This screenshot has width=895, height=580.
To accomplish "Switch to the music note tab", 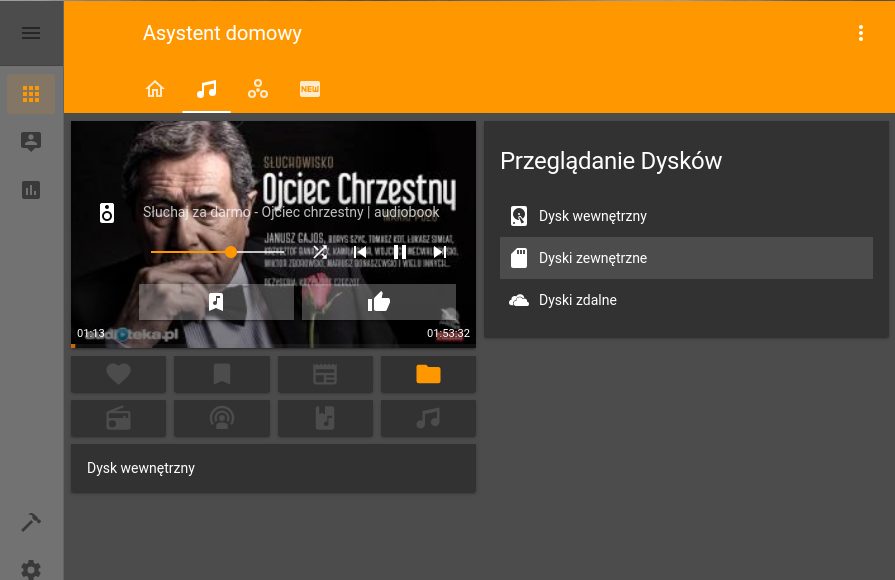I will (x=207, y=89).
